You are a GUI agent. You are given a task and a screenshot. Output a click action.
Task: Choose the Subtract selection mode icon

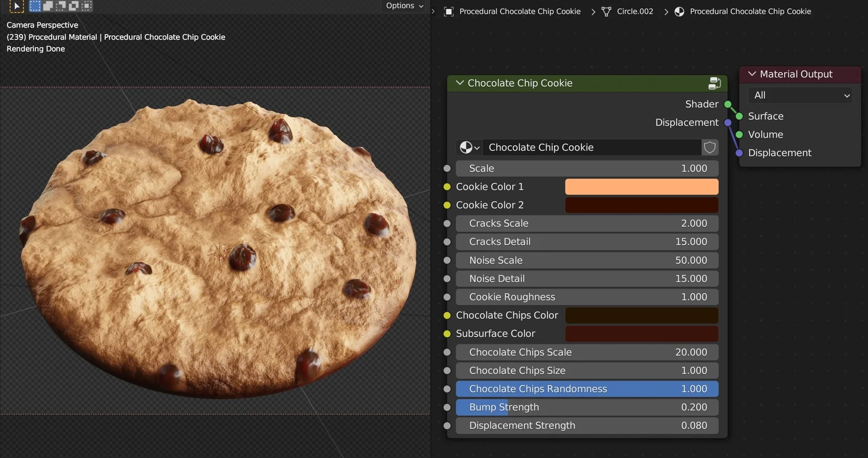[61, 6]
